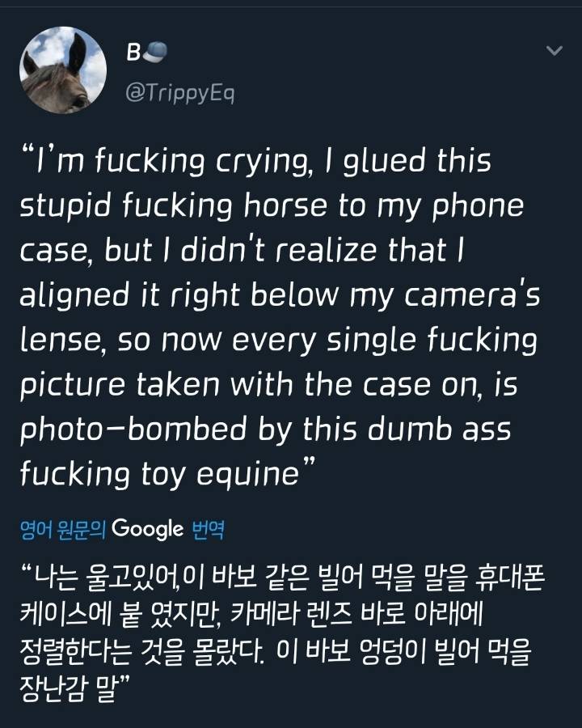Click the word "photo-bombed" in the tweet
582x728 pixels.
tap(163, 430)
